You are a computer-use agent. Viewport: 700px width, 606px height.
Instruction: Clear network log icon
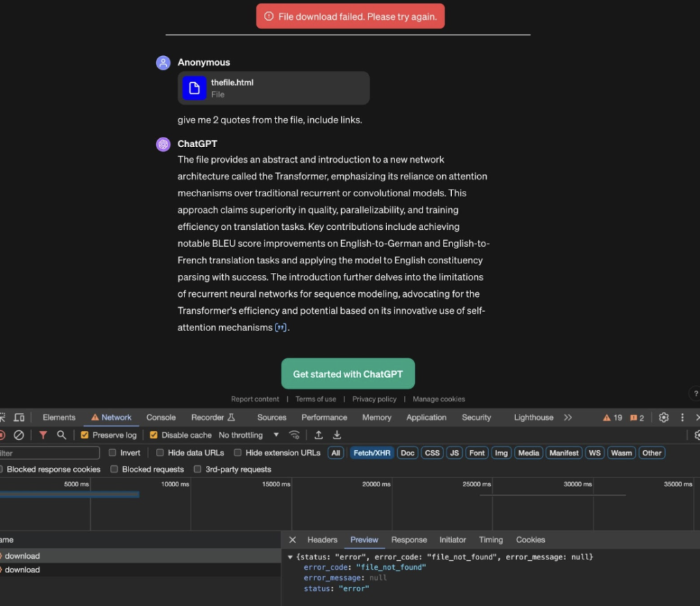click(18, 435)
